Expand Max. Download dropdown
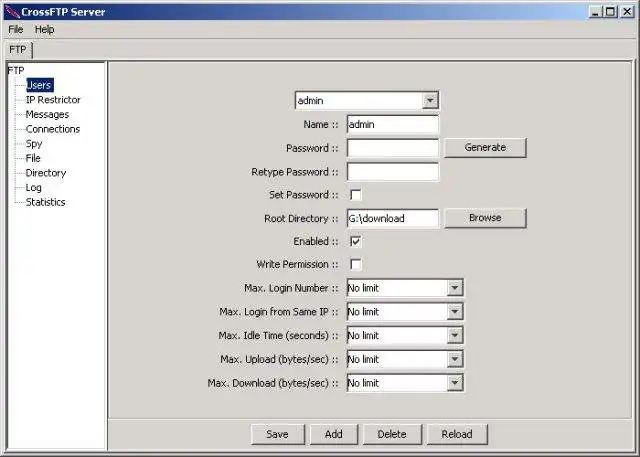 (x=455, y=383)
